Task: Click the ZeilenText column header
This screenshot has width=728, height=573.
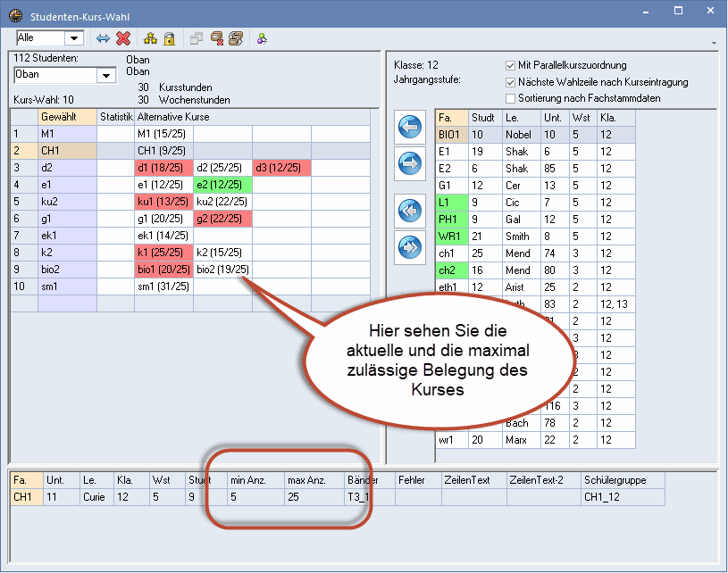Action: [473, 480]
